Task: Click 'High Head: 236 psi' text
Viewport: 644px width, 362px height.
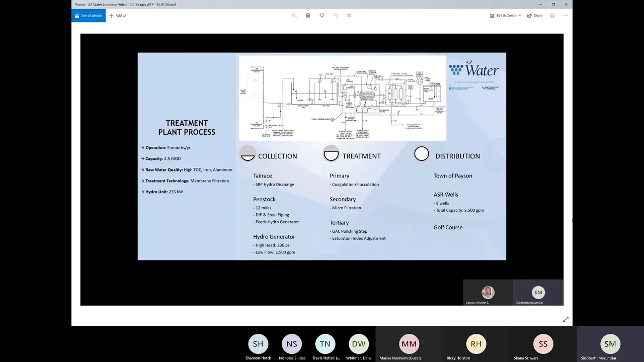Action: pos(272,245)
